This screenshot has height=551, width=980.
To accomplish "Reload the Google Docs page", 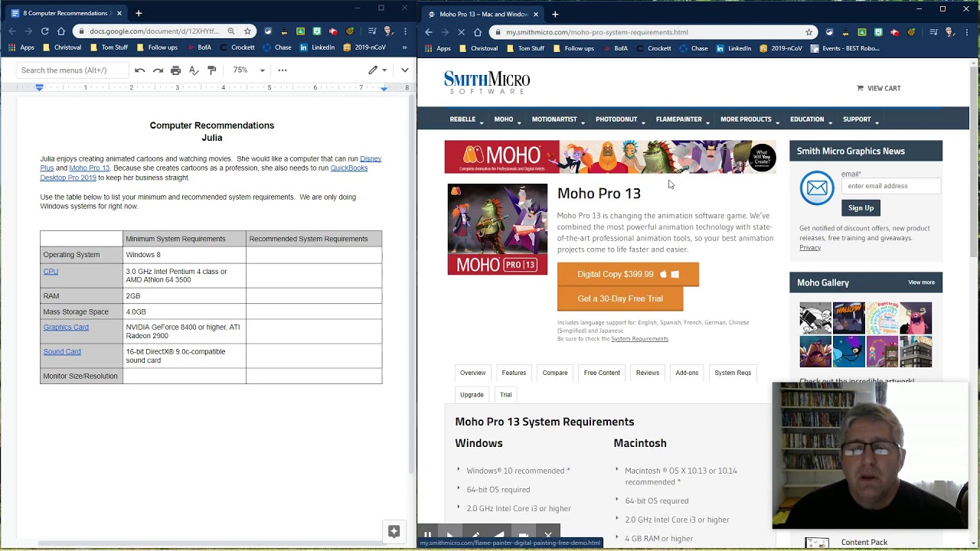I will [x=45, y=31].
